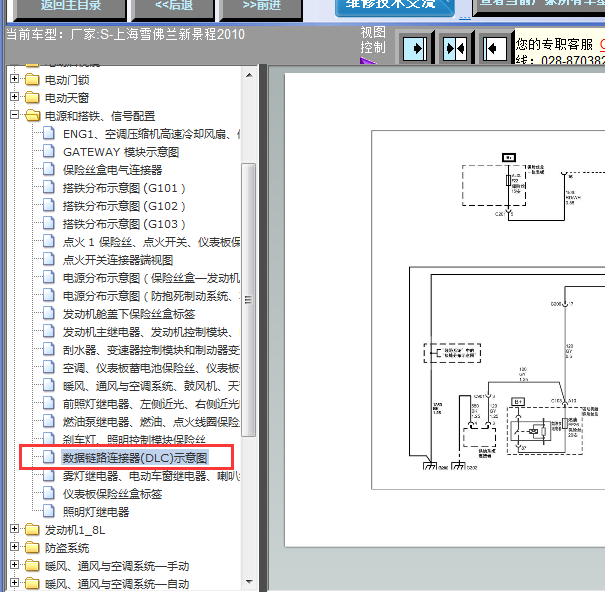This screenshot has height=592, width=605.
Task: Open 燃油泵继电器、燃油 item
Action: (x=152, y=422)
